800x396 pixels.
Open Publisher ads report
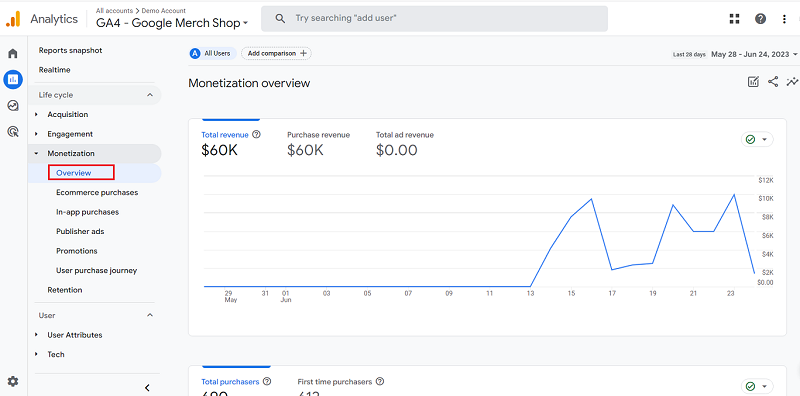pyautogui.click(x=80, y=231)
